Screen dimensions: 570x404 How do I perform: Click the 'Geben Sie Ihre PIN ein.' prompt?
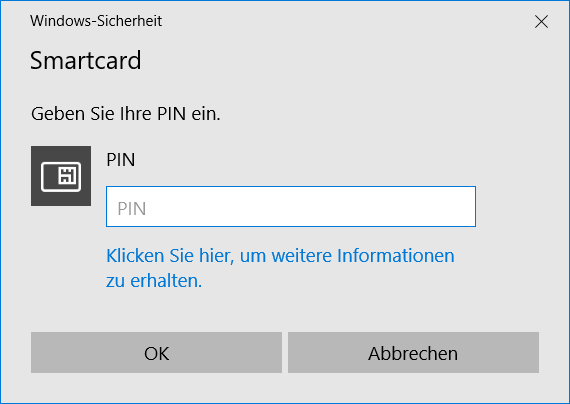126,114
